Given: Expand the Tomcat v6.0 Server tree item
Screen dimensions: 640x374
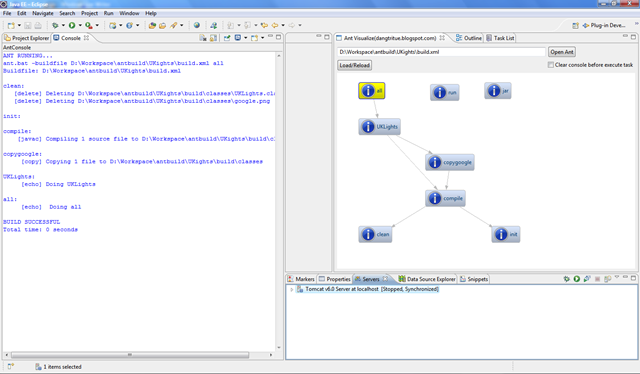Looking at the screenshot, I should 291,289.
